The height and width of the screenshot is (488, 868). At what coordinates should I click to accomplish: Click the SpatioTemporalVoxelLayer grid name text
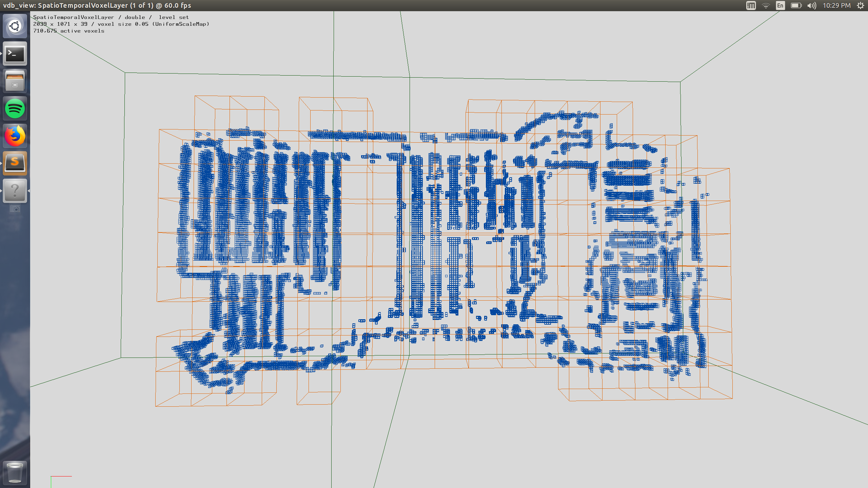coord(74,17)
